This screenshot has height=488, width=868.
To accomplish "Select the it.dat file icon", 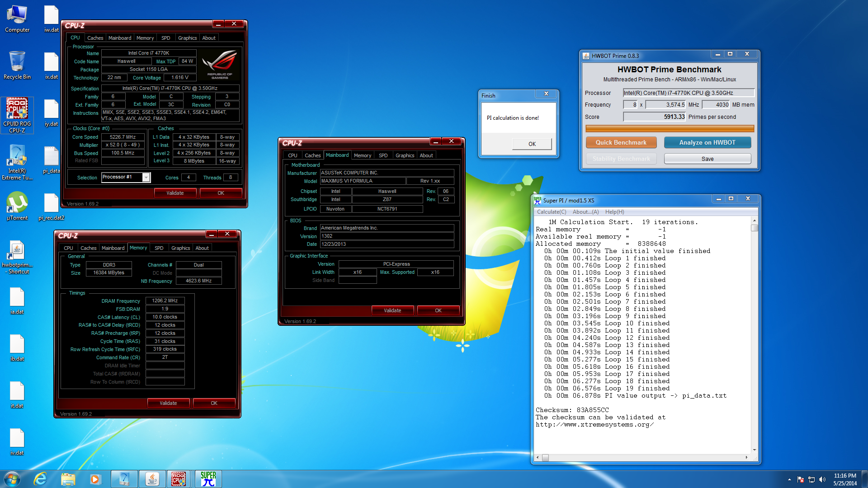I will tap(17, 395).
